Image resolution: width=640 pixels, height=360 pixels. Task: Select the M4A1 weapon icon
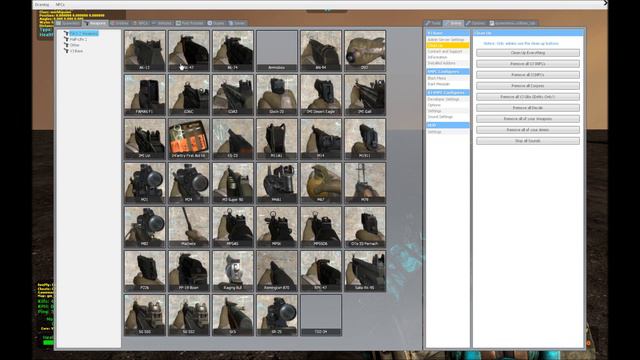click(x=277, y=183)
